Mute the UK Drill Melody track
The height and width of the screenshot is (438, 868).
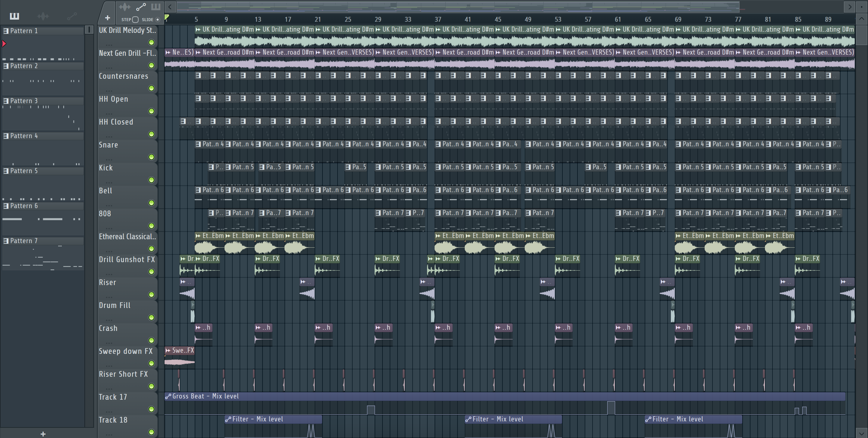point(151,43)
